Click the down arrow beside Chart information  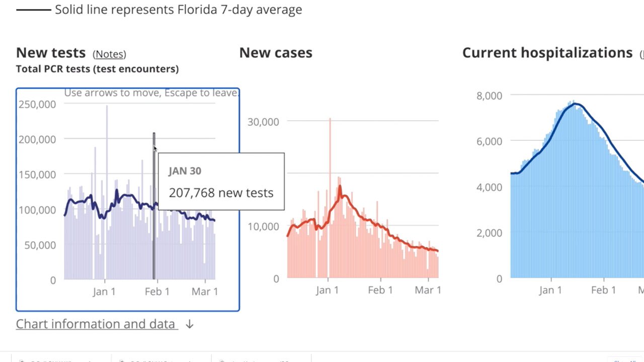189,325
